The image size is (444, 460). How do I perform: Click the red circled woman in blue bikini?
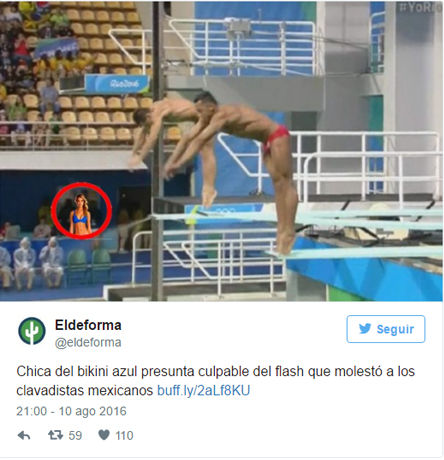[81, 210]
